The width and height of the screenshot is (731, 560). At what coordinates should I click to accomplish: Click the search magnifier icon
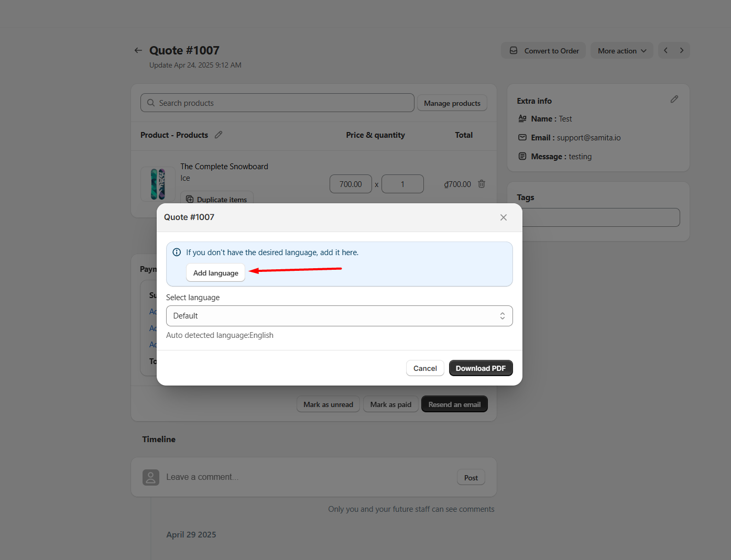(151, 103)
